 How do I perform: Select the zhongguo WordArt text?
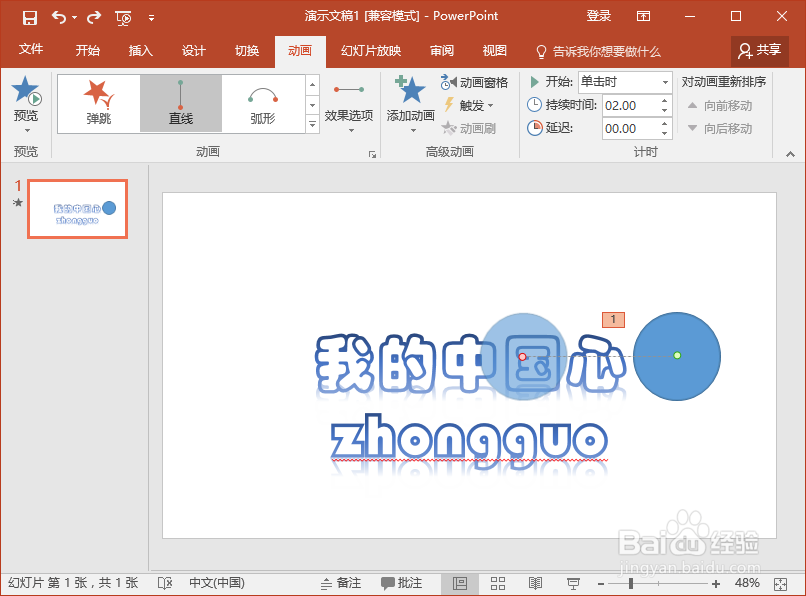[x=469, y=441]
